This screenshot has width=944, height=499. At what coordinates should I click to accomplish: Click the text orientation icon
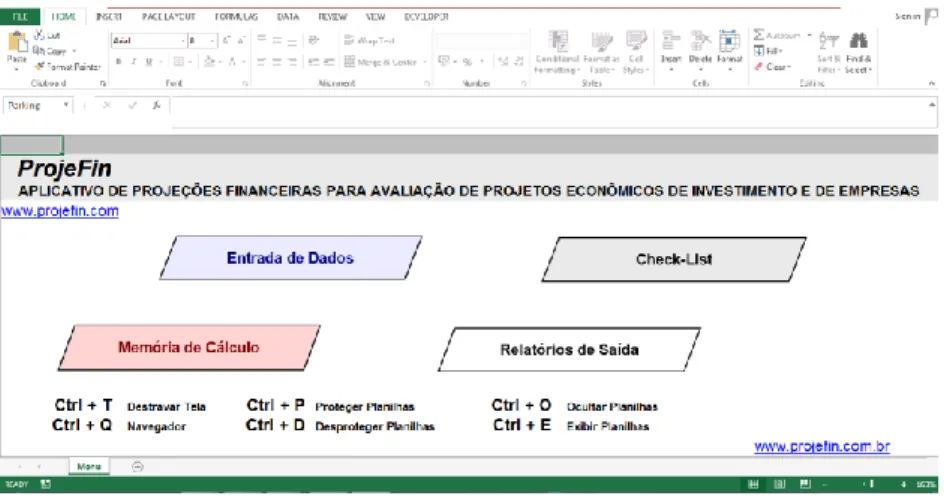pos(314,40)
